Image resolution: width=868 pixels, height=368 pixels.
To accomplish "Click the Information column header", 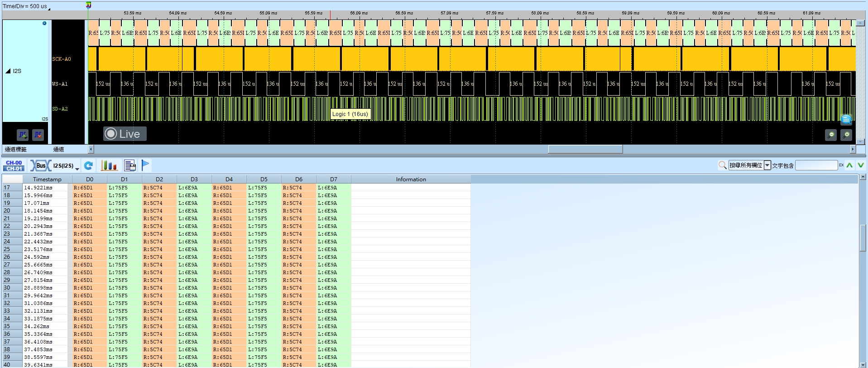I will click(411, 179).
